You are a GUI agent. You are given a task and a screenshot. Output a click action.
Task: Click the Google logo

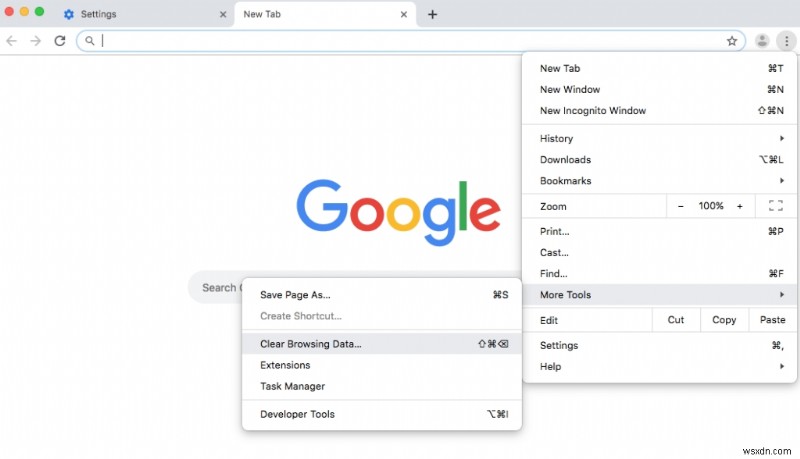(398, 212)
